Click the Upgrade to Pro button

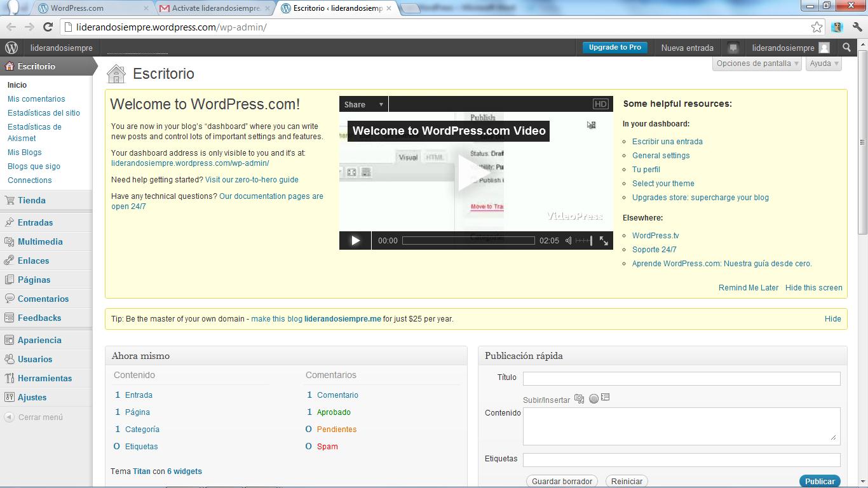[x=615, y=48]
